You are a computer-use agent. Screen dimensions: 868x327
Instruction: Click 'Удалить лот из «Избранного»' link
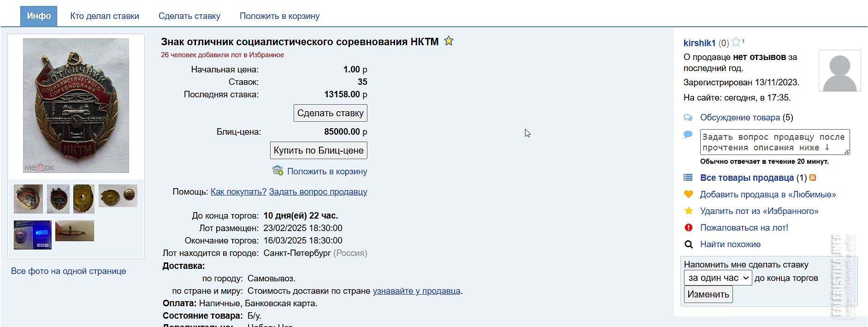point(759,211)
